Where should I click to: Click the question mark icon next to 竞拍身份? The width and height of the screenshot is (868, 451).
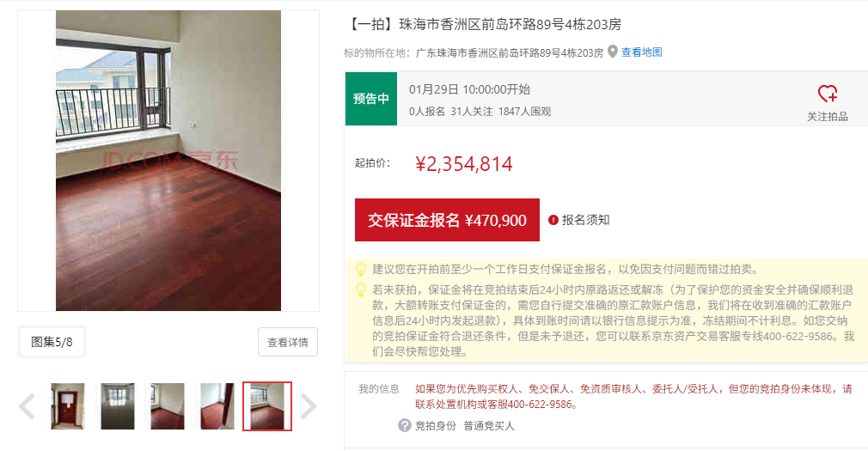(405, 425)
